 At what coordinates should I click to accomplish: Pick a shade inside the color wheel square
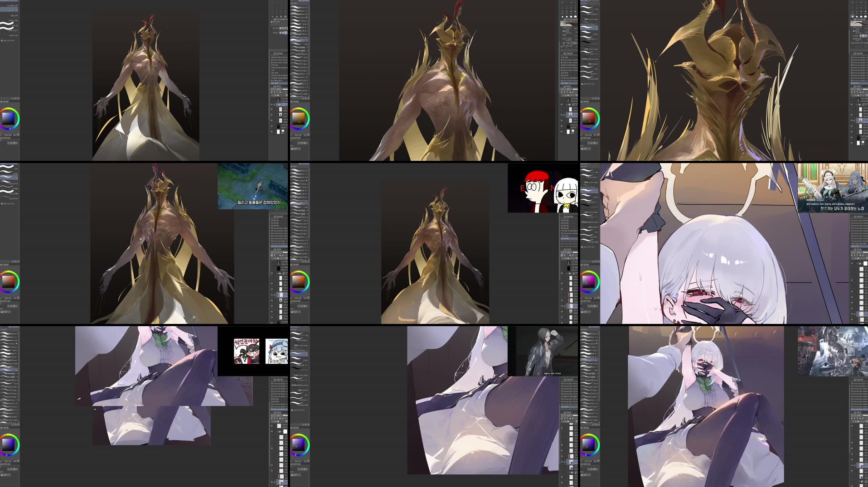coord(8,119)
